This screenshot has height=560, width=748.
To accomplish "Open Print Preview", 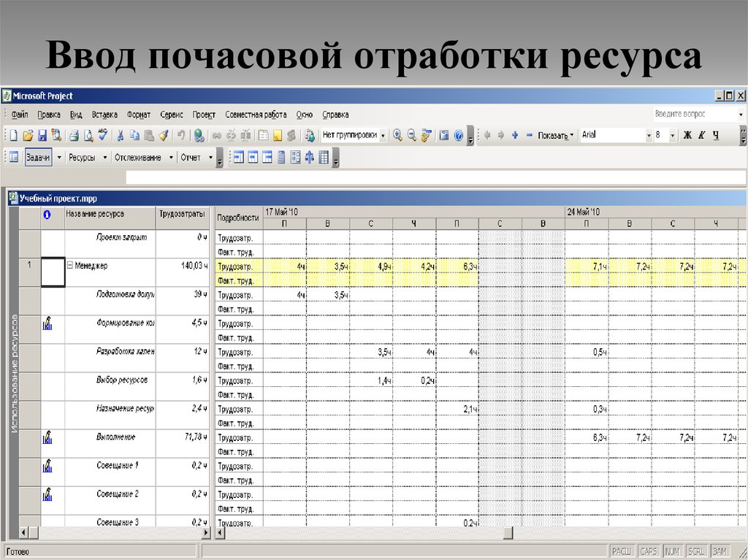I will click(88, 136).
